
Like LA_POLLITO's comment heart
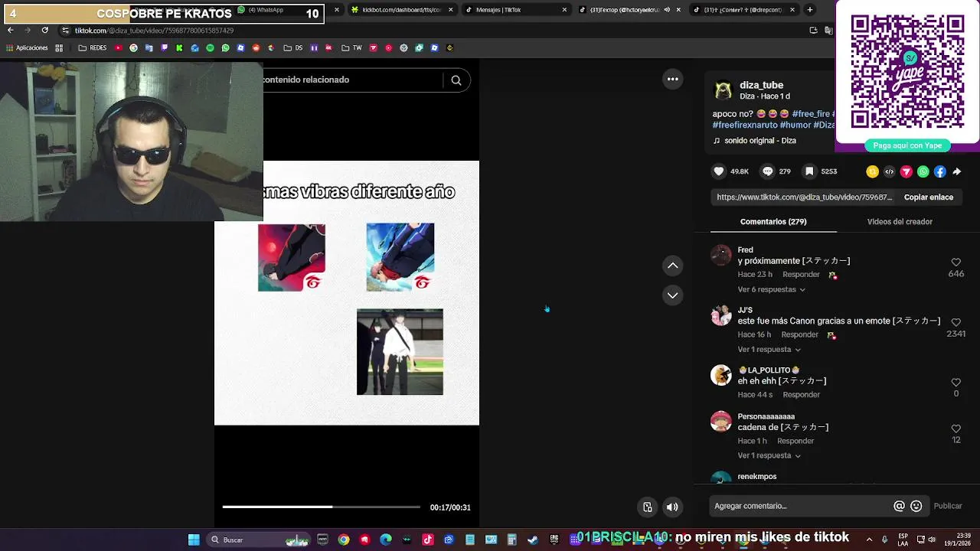click(x=955, y=383)
